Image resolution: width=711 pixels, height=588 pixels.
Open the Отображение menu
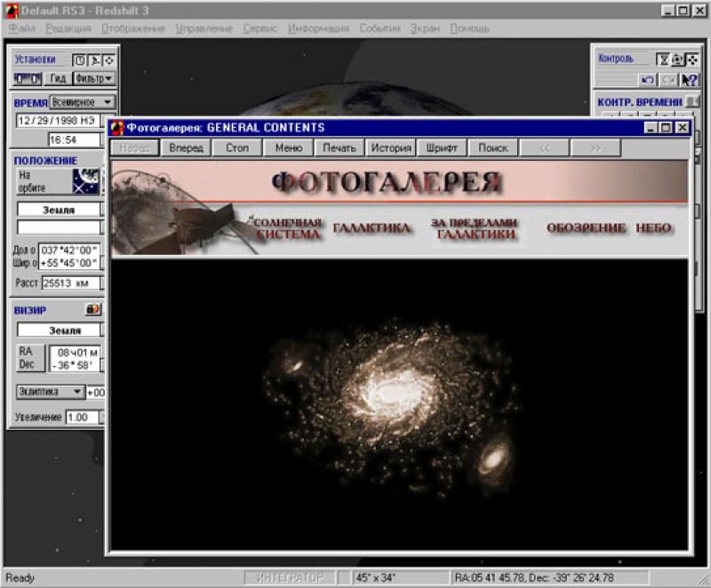133,28
